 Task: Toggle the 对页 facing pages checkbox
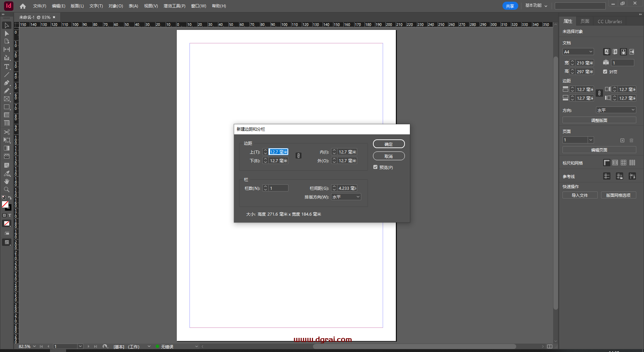pos(605,72)
